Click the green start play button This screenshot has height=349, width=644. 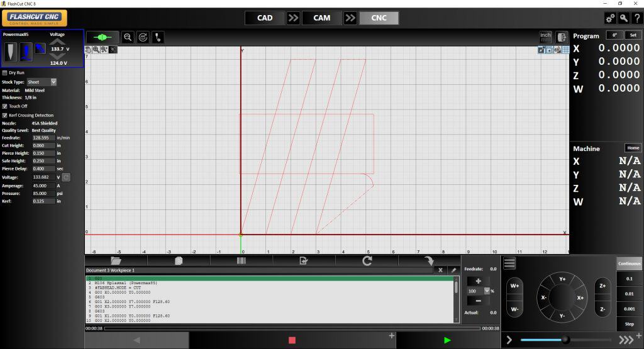(x=447, y=340)
